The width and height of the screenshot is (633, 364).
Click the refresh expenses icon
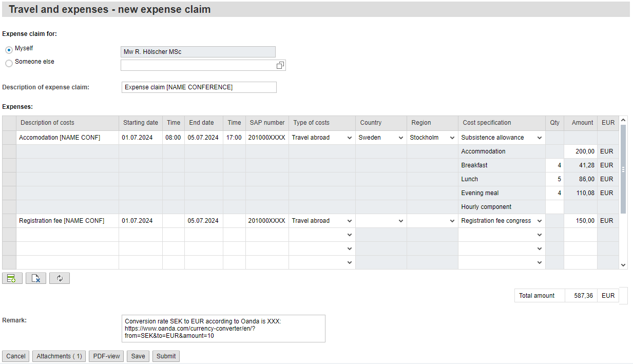click(60, 278)
